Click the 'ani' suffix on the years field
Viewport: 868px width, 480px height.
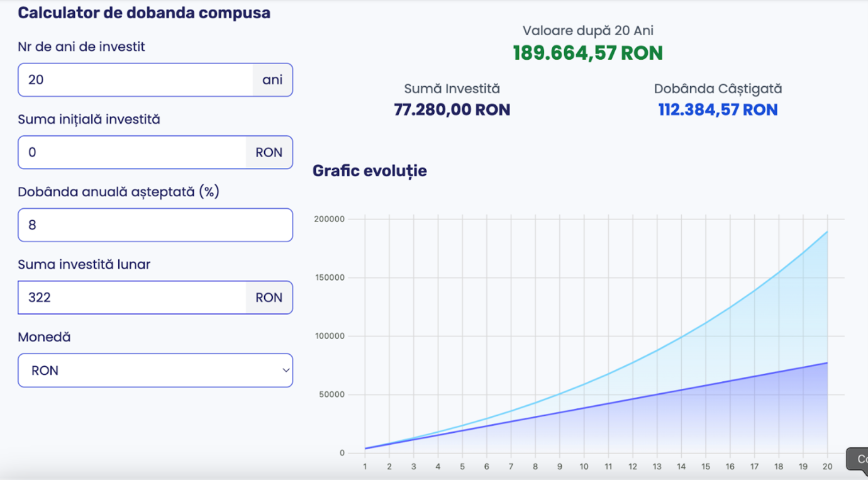[x=272, y=80]
